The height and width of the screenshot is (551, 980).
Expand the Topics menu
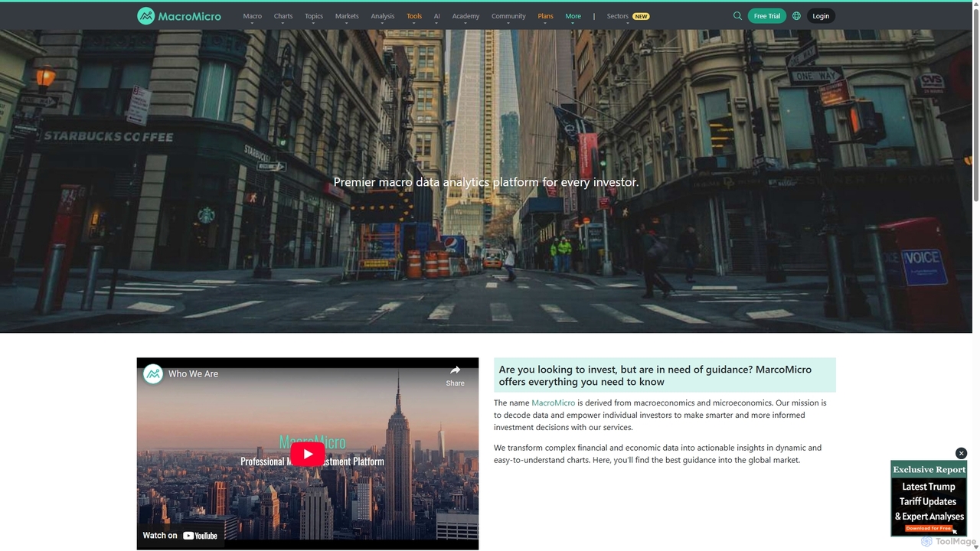tap(314, 16)
